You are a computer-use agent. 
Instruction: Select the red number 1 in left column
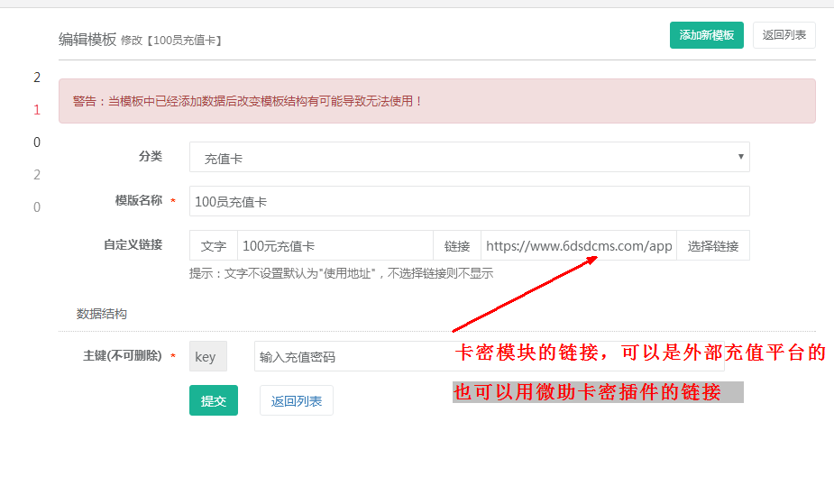(x=37, y=110)
